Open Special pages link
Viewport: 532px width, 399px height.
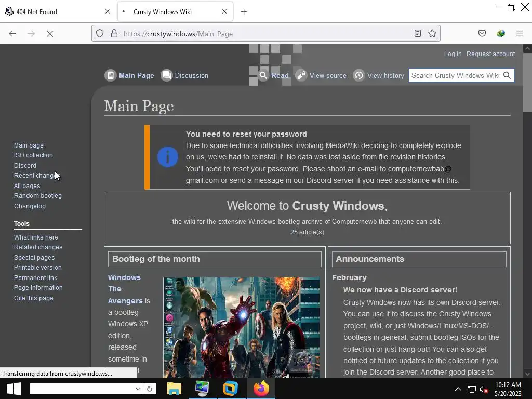coord(34,258)
